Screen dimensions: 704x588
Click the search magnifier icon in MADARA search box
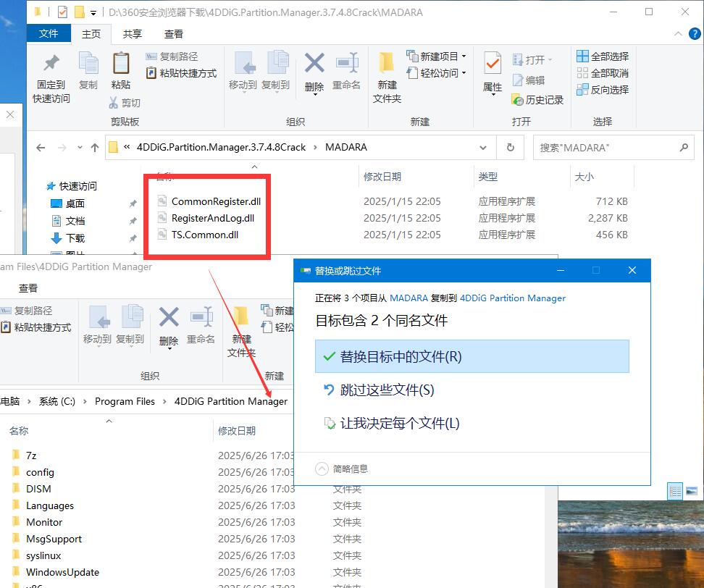click(684, 147)
